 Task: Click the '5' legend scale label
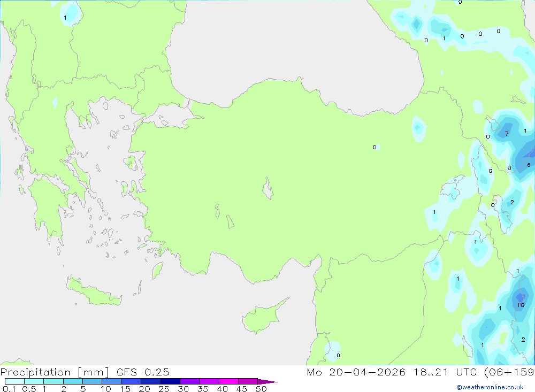coord(83,389)
